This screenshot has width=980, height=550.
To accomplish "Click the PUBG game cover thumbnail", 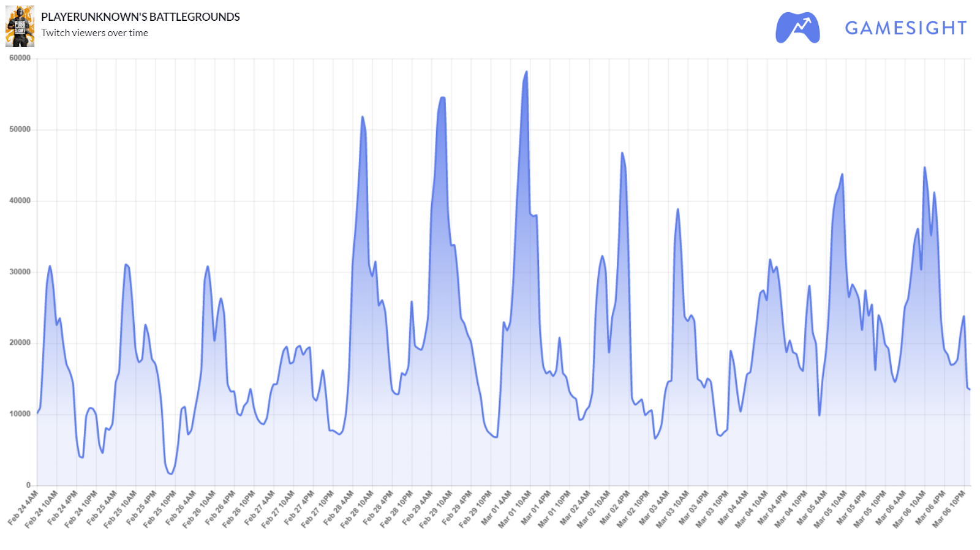I will coord(20,26).
